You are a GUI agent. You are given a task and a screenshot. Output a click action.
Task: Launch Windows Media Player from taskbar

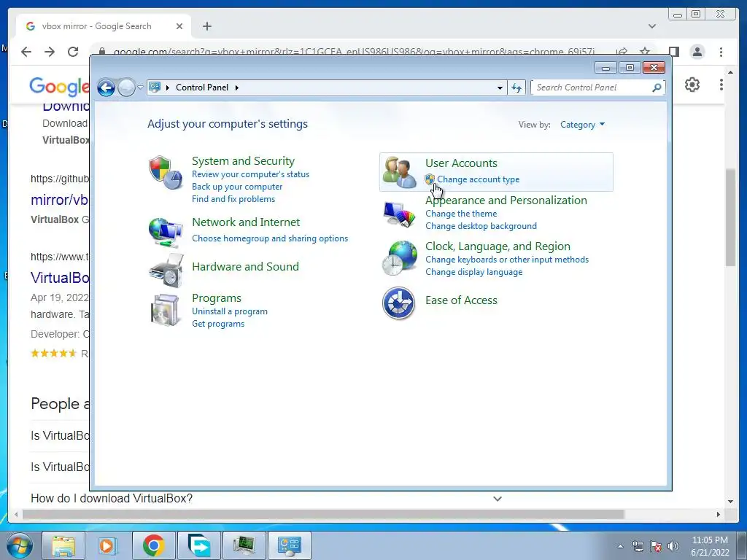108,545
